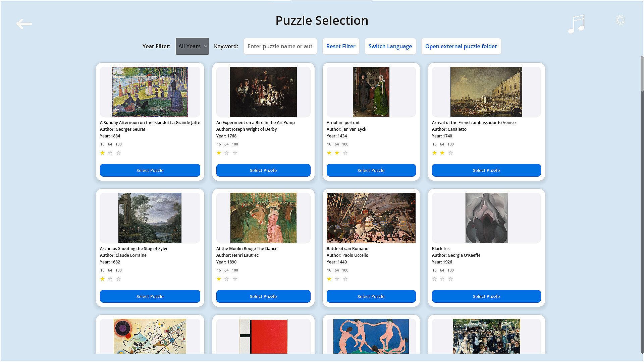Select Puzzle for Battle of san Romano

(371, 296)
